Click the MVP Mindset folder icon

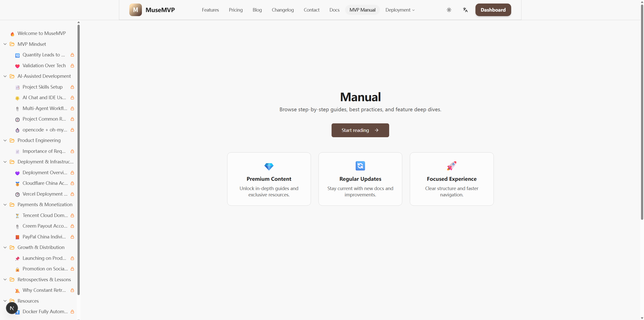(x=12, y=44)
